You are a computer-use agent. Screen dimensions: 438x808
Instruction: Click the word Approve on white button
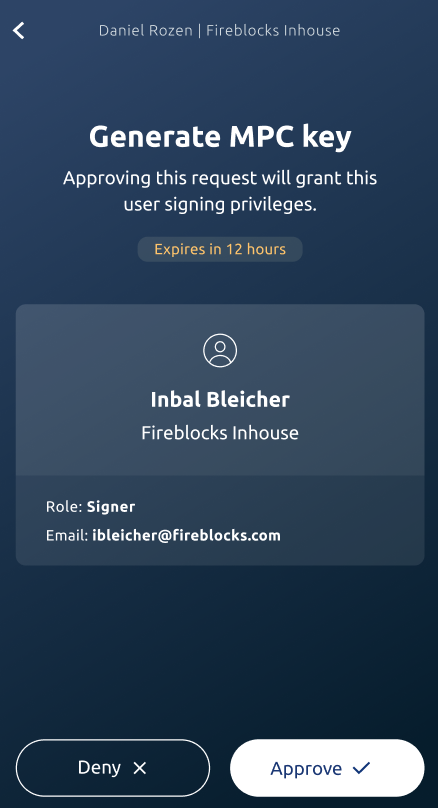(x=306, y=769)
